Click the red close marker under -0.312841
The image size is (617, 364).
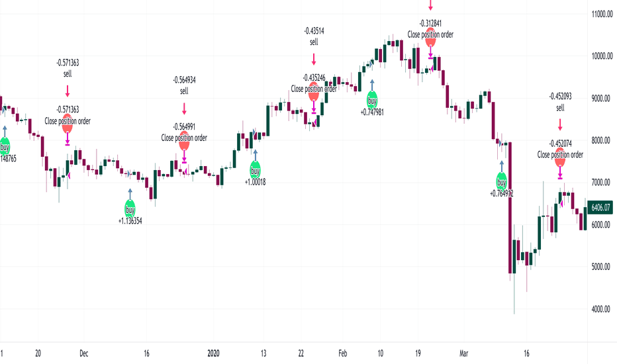point(430,37)
